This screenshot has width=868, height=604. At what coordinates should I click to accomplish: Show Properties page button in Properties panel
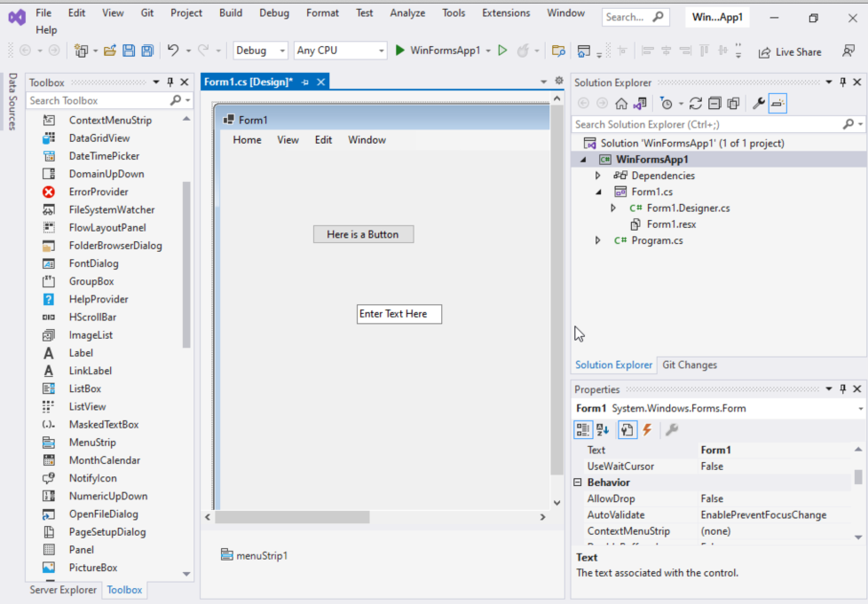point(627,430)
